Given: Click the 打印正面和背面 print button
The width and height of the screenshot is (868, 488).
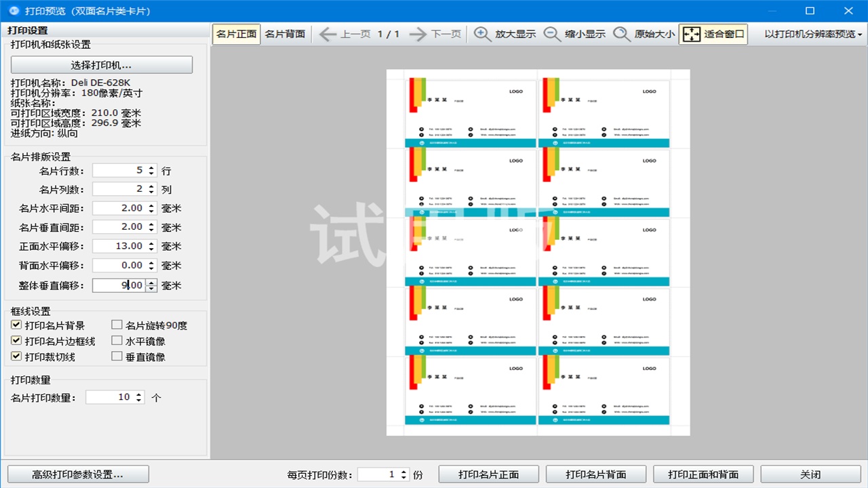Looking at the screenshot, I should 703,474.
